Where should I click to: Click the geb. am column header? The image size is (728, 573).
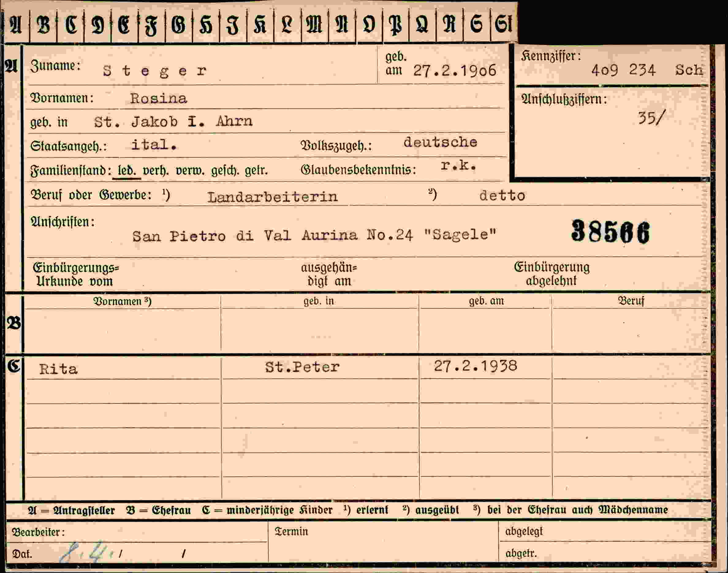(x=486, y=301)
